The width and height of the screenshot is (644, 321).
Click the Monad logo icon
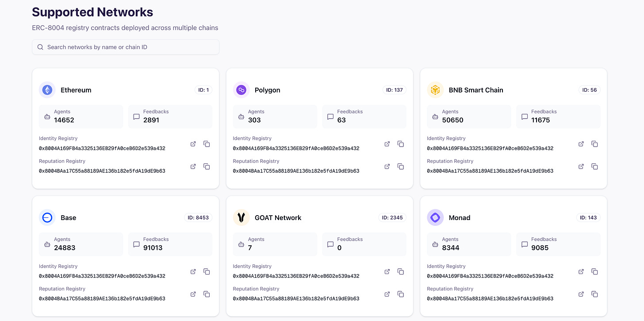coord(435,217)
